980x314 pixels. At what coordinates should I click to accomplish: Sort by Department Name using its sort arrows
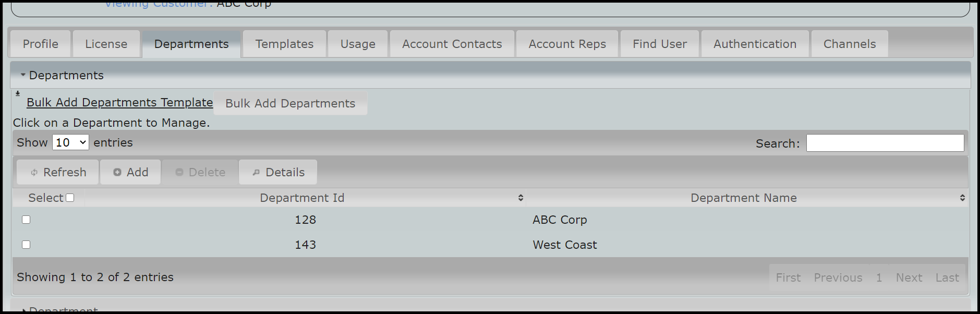point(964,198)
